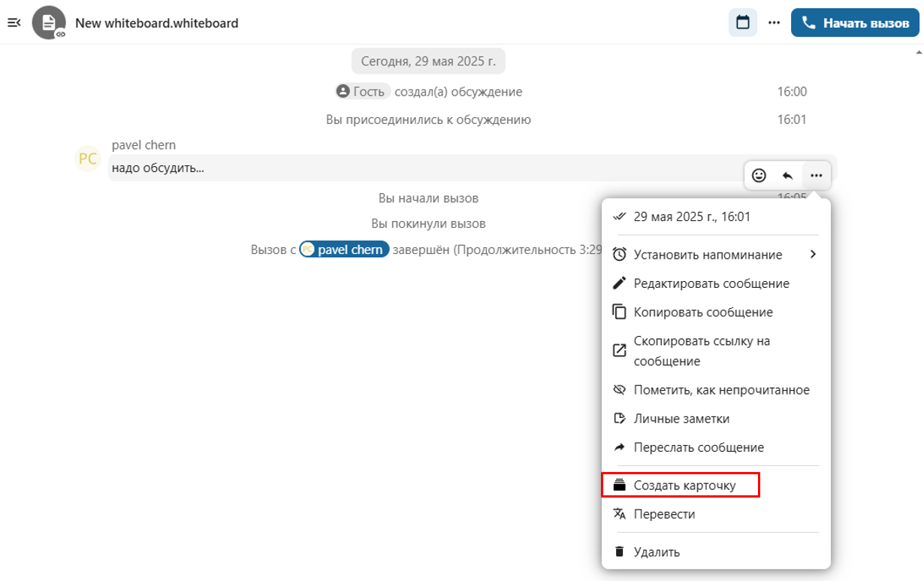The image size is (924, 587).
Task: Click the pavel chern mention chip
Action: 344,250
